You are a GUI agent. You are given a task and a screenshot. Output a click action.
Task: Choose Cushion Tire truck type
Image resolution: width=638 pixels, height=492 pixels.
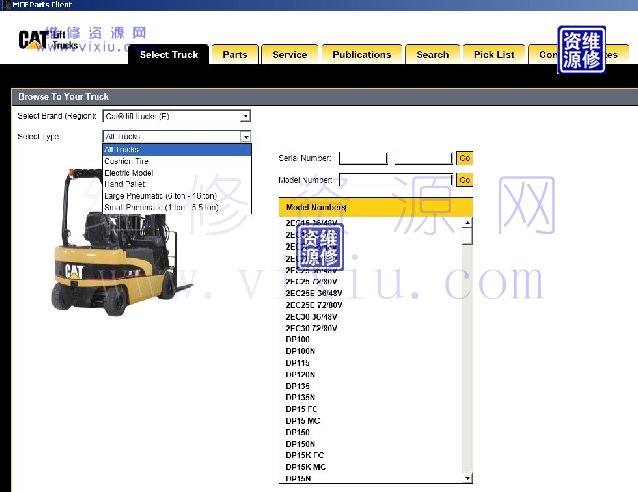coord(177,161)
